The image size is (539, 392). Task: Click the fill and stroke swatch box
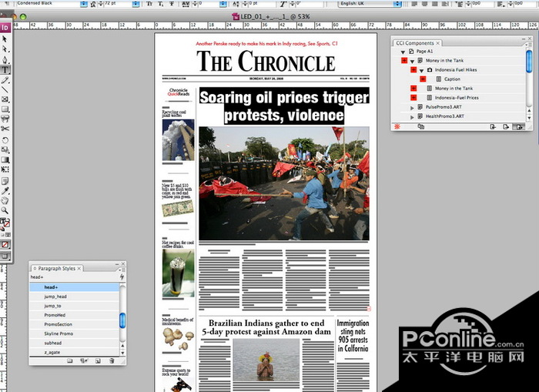point(5,223)
